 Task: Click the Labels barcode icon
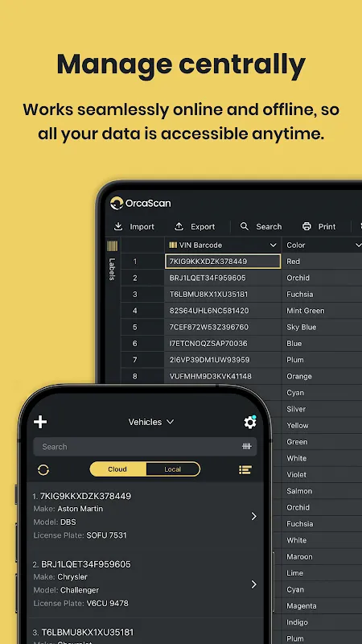[112, 246]
